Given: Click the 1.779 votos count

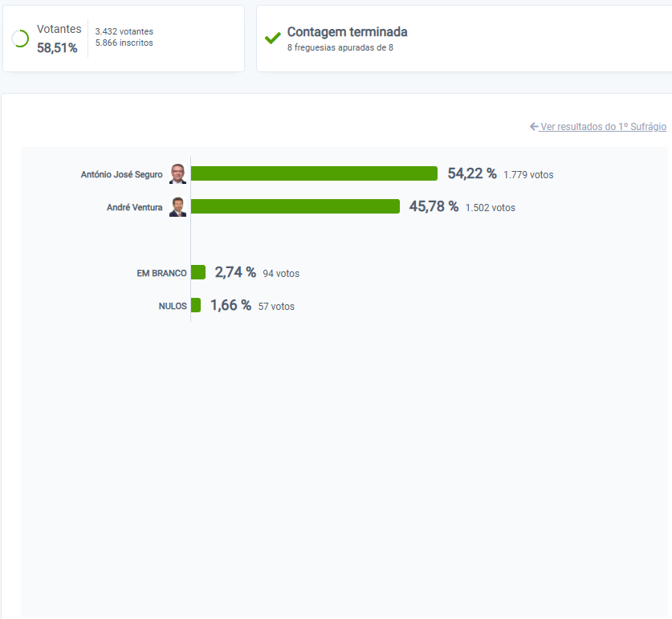Looking at the screenshot, I should 528,175.
